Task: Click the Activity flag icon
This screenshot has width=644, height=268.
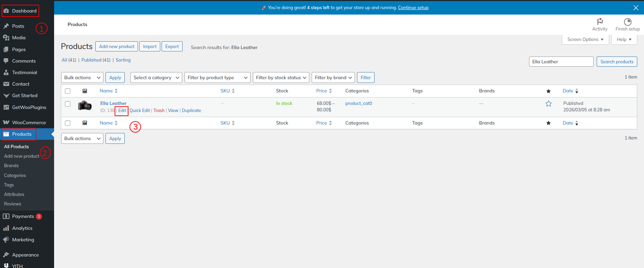Action: click(600, 22)
